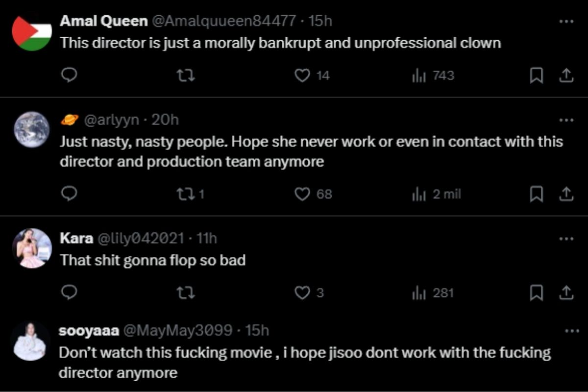The width and height of the screenshot is (588, 392).
Task: Open more options on Kara's tweet
Action: (x=566, y=239)
